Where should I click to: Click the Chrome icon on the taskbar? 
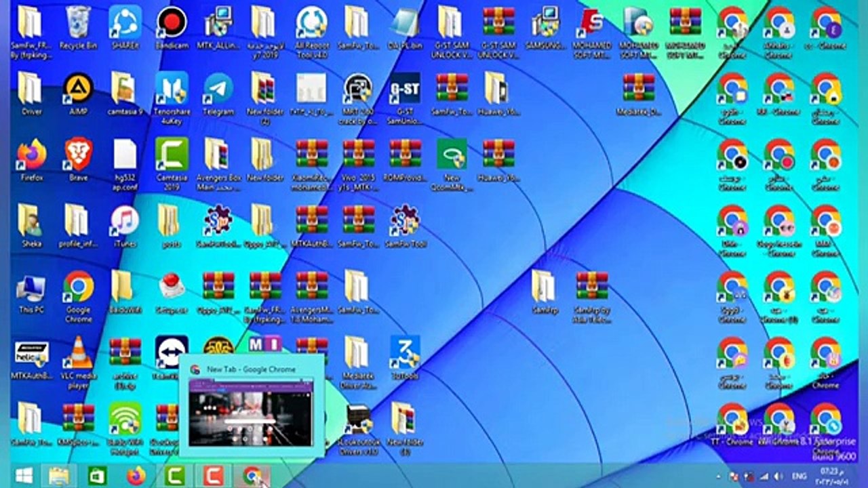point(252,476)
